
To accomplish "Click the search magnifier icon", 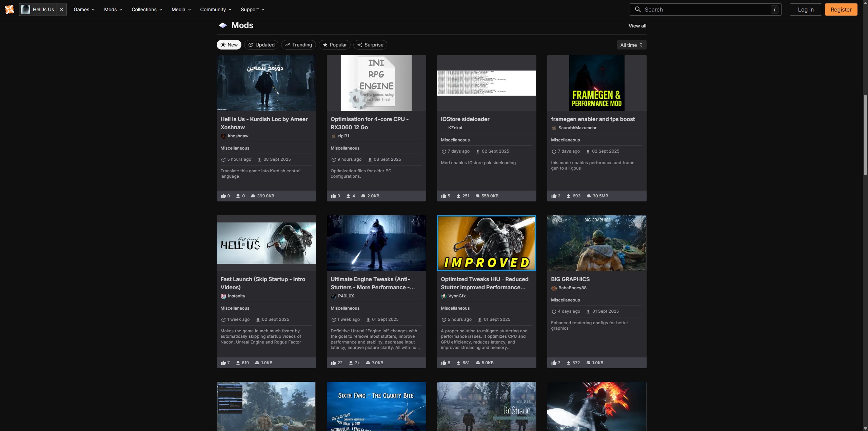I will [638, 9].
